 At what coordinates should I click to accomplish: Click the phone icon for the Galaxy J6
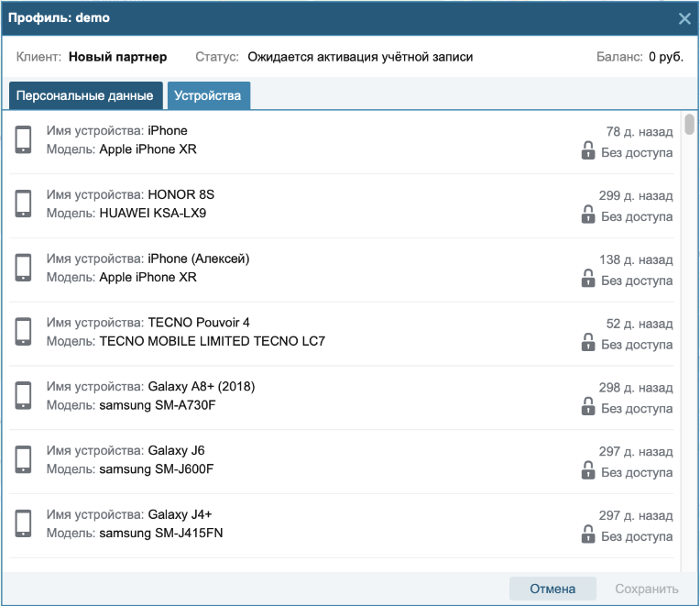[x=23, y=459]
